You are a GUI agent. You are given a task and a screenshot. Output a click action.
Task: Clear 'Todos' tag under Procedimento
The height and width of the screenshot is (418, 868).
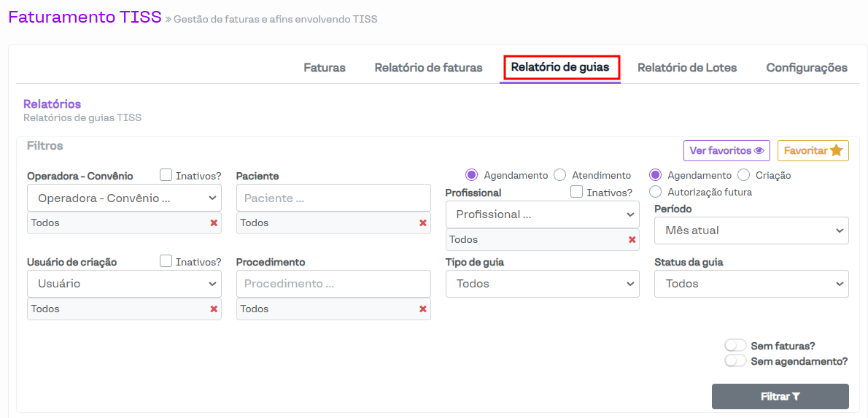pos(423,309)
